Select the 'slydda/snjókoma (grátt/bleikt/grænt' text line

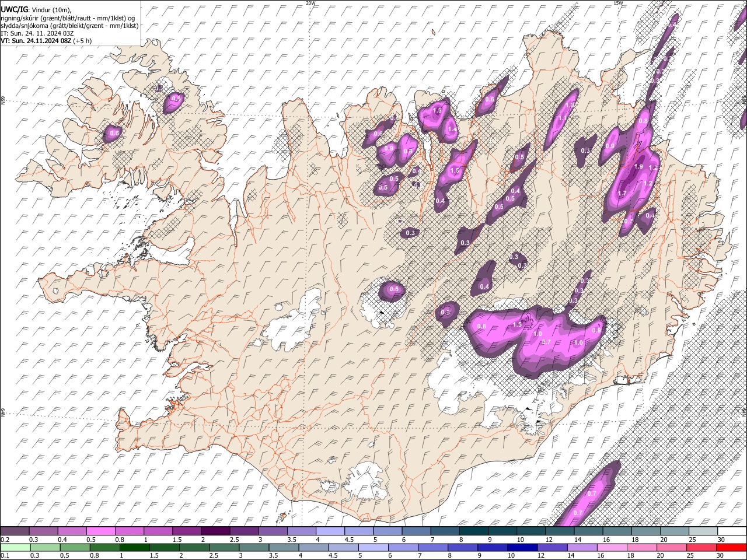69,26
